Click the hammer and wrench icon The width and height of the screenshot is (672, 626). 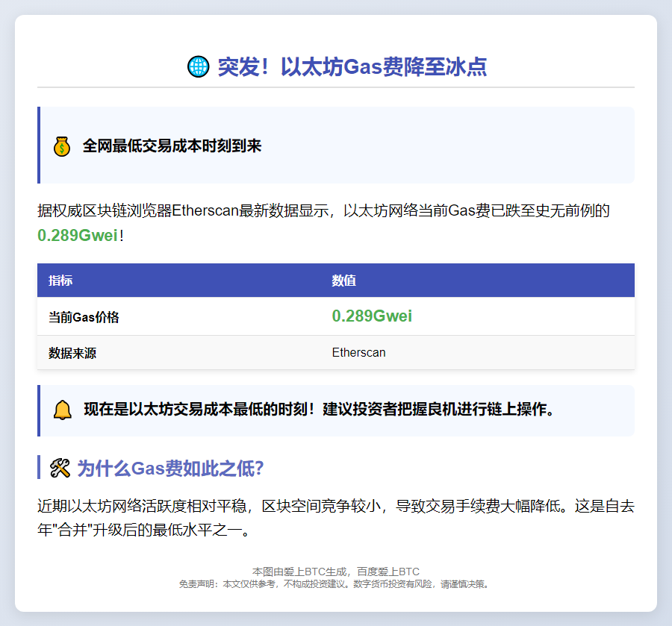point(60,468)
